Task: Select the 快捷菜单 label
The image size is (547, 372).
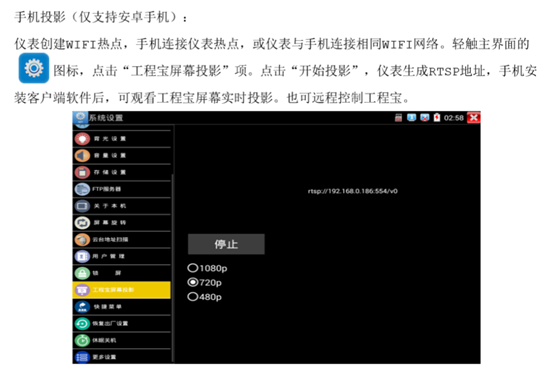Action: (x=107, y=307)
